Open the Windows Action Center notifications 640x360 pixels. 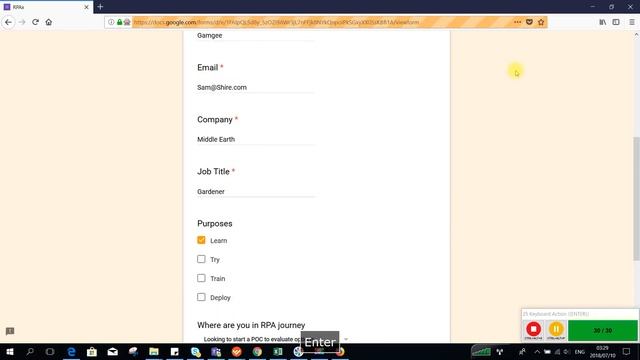(627, 351)
